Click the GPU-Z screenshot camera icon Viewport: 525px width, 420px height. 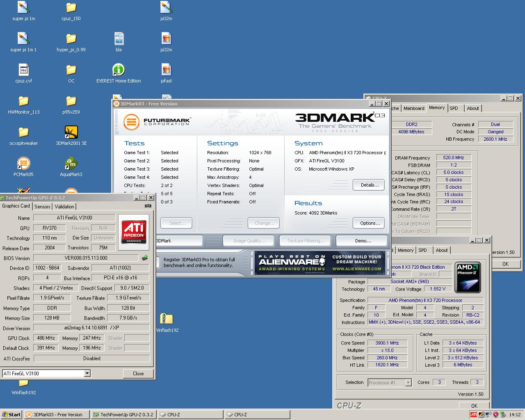(x=148, y=206)
